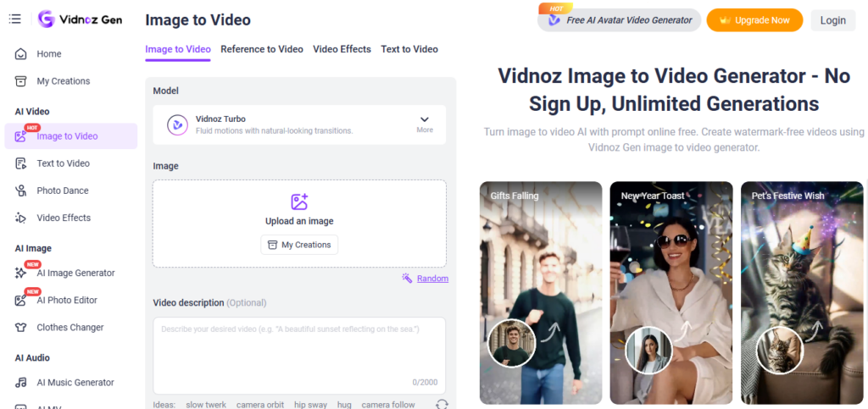
Task: Click the AI Audio section heading
Action: (x=32, y=358)
